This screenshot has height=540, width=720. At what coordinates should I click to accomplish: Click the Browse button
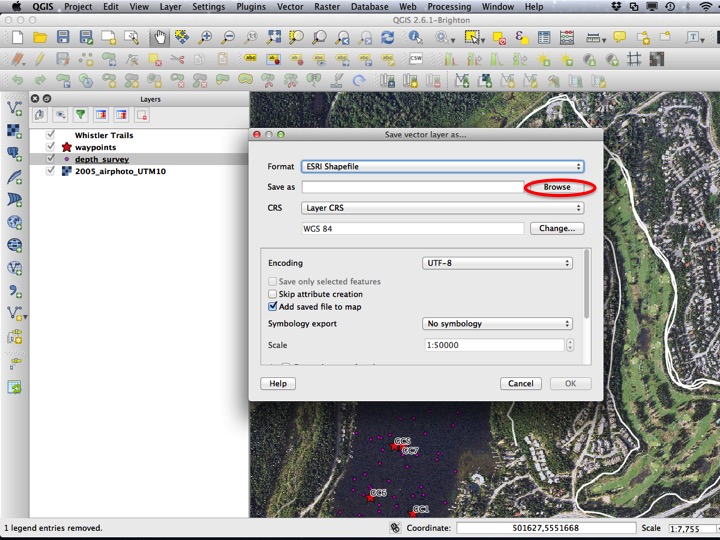(x=557, y=187)
